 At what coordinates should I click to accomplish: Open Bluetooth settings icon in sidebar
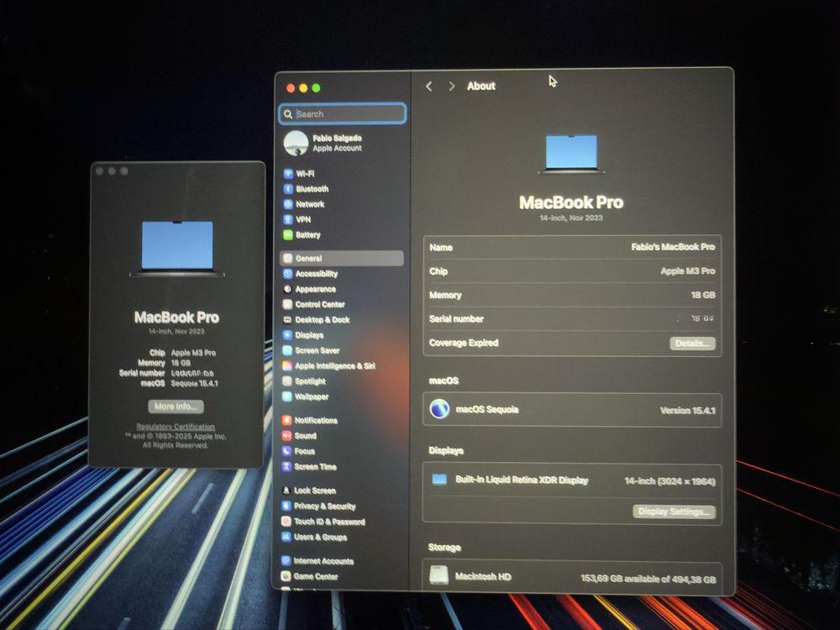288,189
